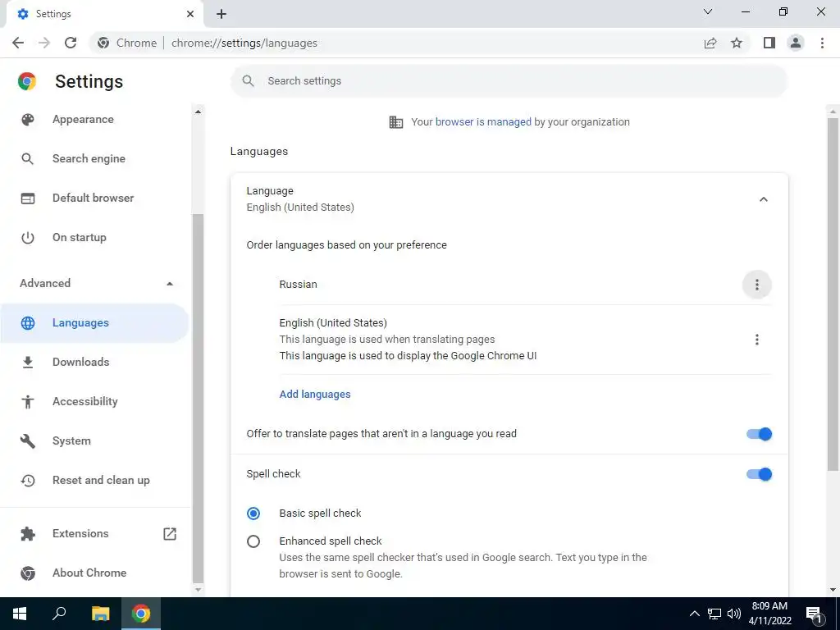The image size is (840, 630).
Task: Click the share page icon in address bar
Action: tap(710, 43)
